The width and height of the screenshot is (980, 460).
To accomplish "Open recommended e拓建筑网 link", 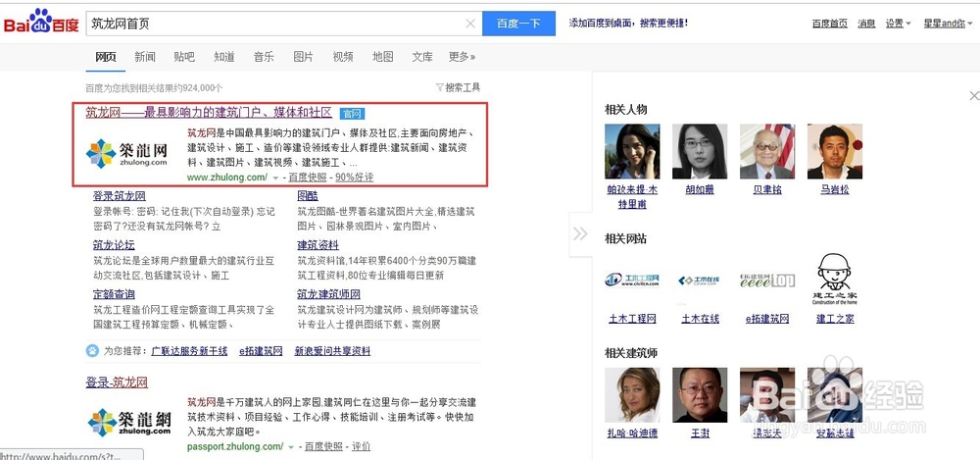I will [262, 351].
